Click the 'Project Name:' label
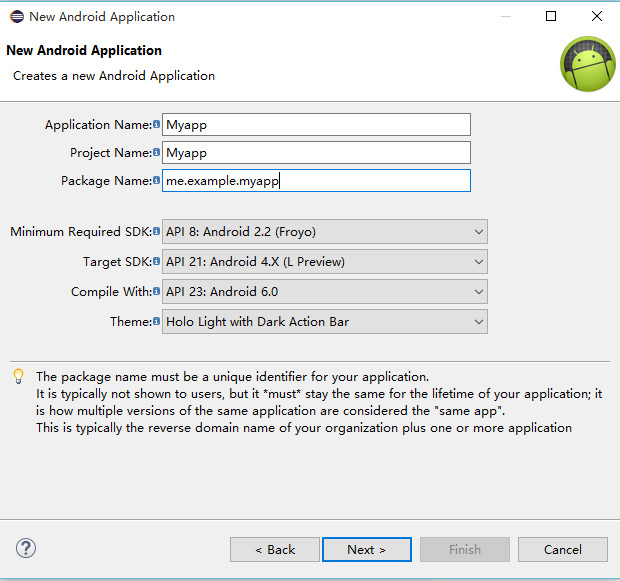620x581 pixels. coord(111,153)
